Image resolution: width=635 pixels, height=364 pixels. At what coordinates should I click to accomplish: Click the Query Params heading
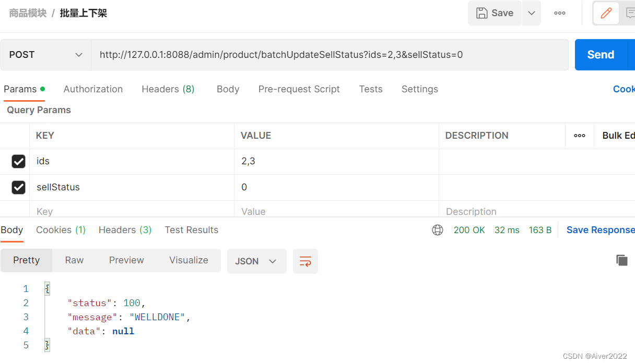[39, 110]
